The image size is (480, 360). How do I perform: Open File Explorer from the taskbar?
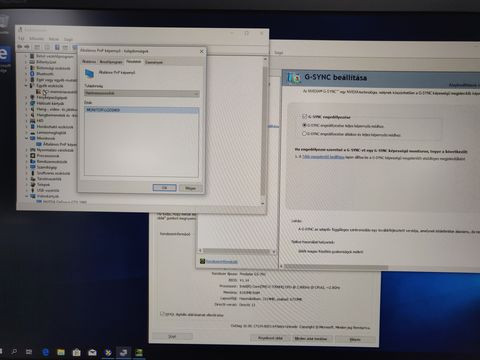pyautogui.click(x=61, y=352)
